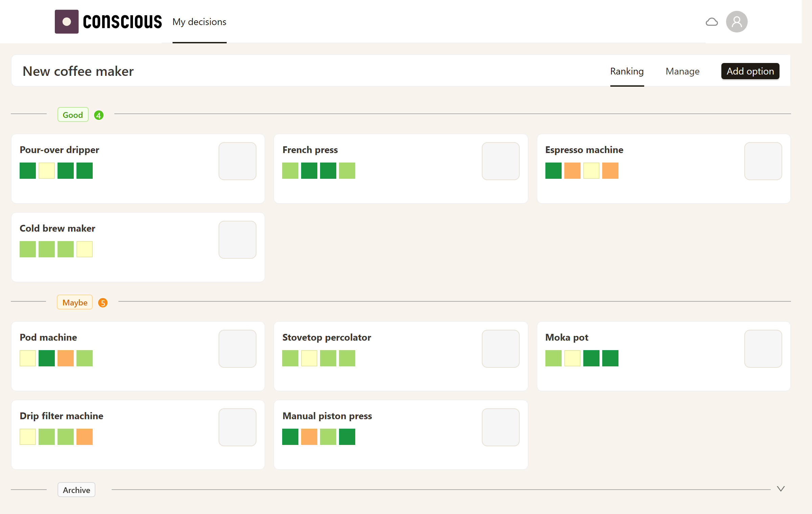Open the Cold brew maker card title

coord(58,228)
